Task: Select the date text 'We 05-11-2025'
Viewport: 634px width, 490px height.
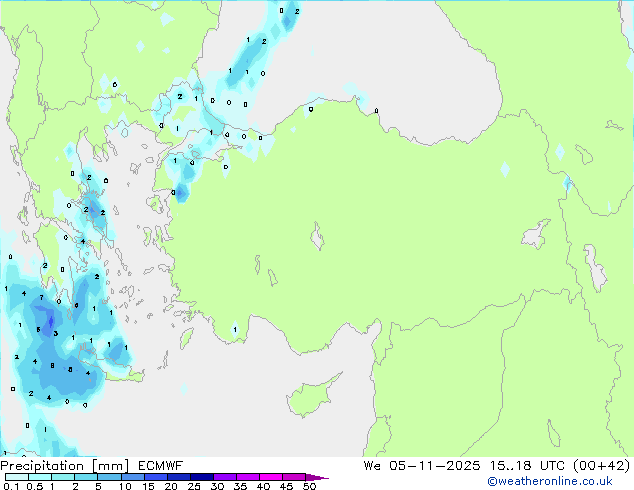Action: click(422, 466)
